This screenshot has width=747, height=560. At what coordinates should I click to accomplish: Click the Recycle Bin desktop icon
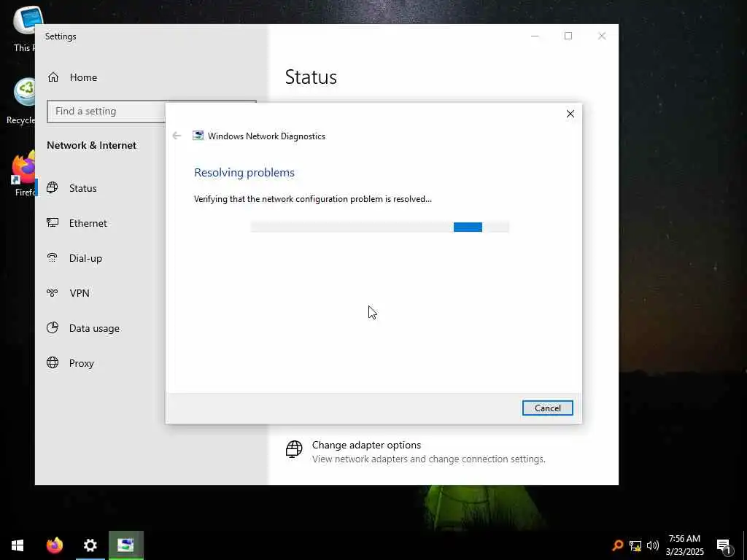pos(23,100)
